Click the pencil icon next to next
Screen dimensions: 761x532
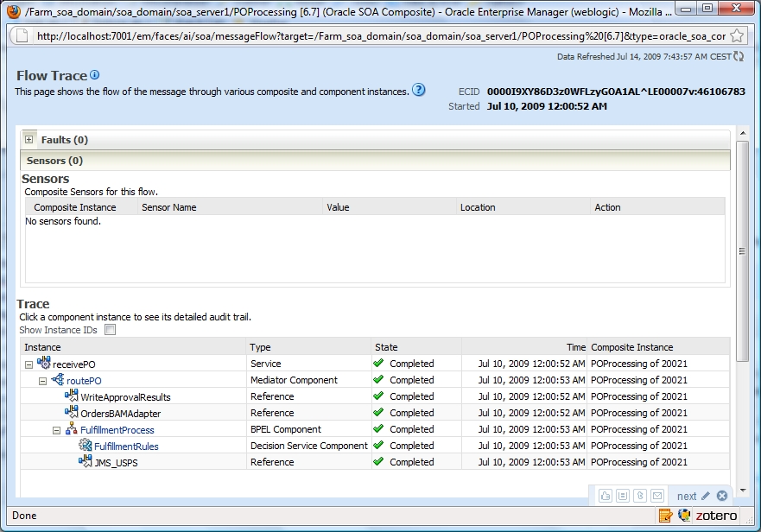(706, 496)
